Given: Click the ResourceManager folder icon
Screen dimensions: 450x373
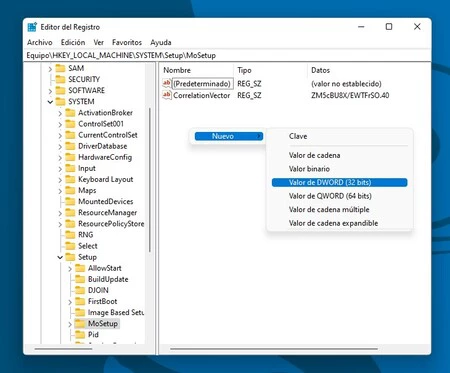Looking at the screenshot, I should point(70,212).
